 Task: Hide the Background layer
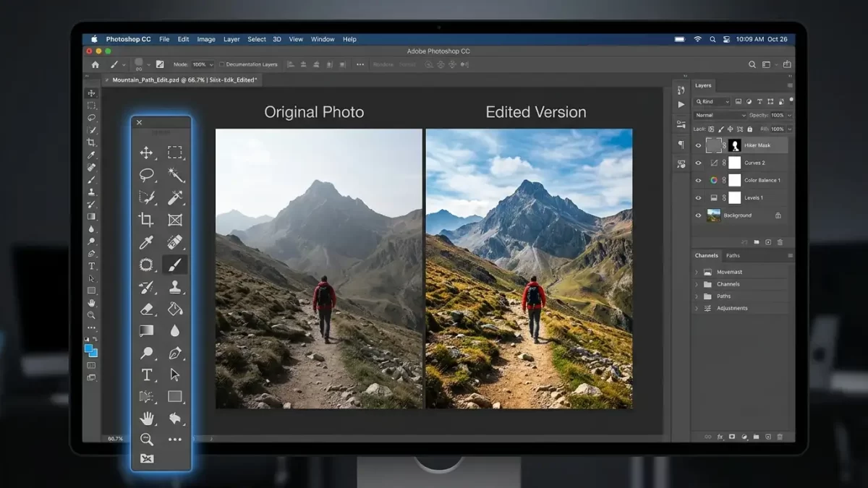(699, 215)
